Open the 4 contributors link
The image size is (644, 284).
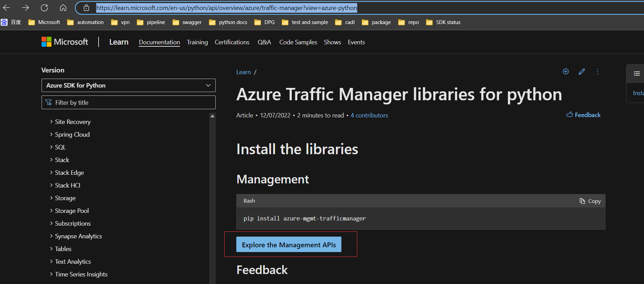point(369,115)
